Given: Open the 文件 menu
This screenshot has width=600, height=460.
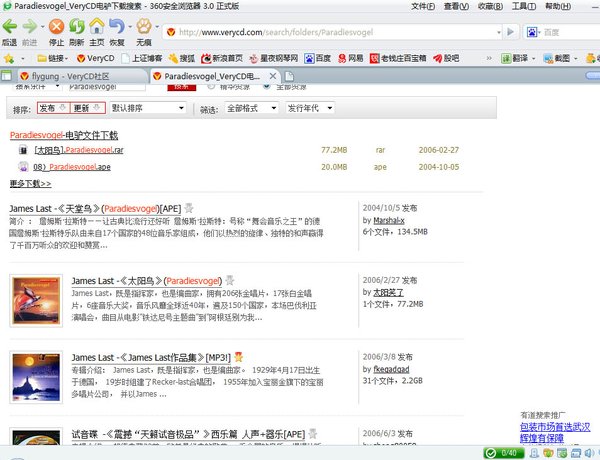Looking at the screenshot, I should point(423,6).
